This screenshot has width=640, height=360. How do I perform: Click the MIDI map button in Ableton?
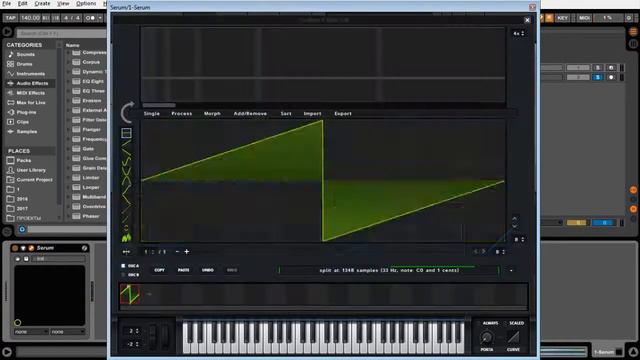tap(584, 18)
